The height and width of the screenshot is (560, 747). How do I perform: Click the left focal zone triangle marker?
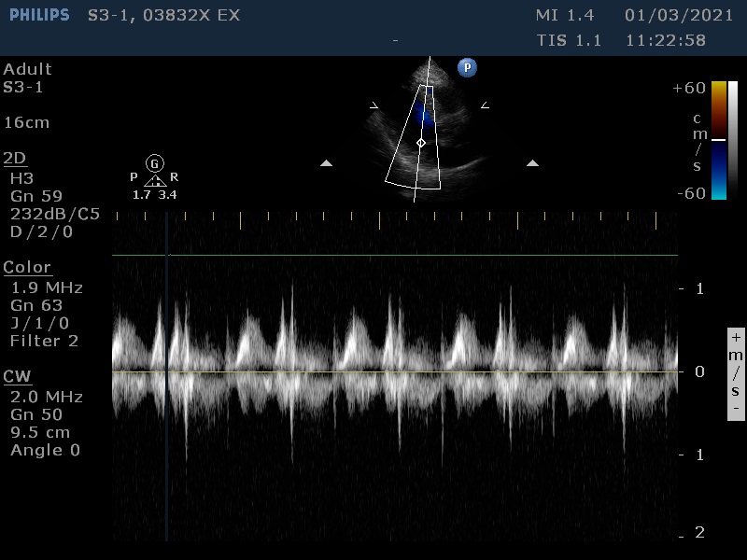click(x=326, y=163)
